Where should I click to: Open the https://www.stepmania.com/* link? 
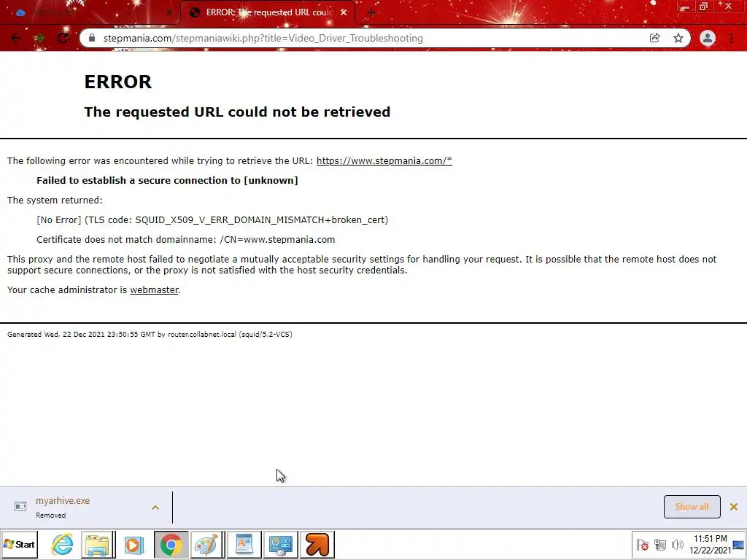coord(384,161)
